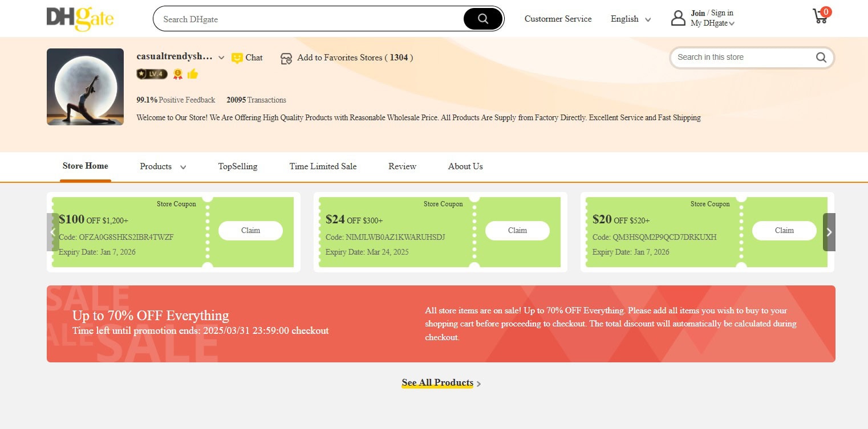This screenshot has height=429, width=868.
Task: Click See All Products link
Action: click(437, 382)
